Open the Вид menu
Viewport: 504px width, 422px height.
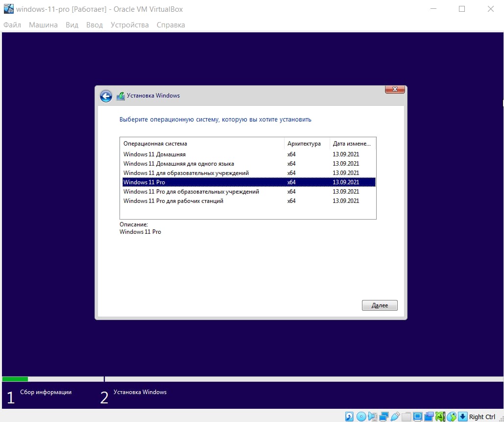coord(72,25)
